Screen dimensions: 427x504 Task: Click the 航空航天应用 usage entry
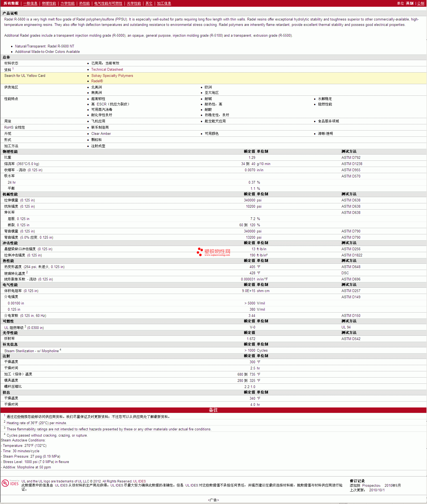(215, 121)
